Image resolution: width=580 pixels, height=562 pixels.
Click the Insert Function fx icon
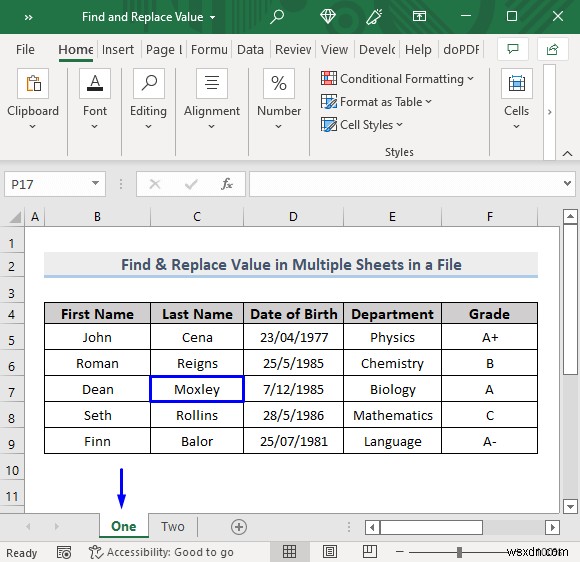pos(226,184)
